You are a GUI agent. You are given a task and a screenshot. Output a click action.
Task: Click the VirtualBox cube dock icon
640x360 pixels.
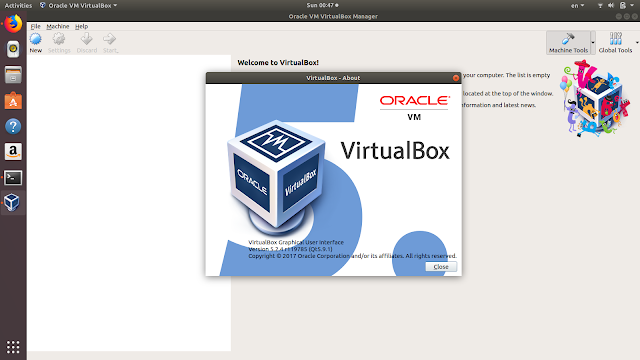click(12, 202)
